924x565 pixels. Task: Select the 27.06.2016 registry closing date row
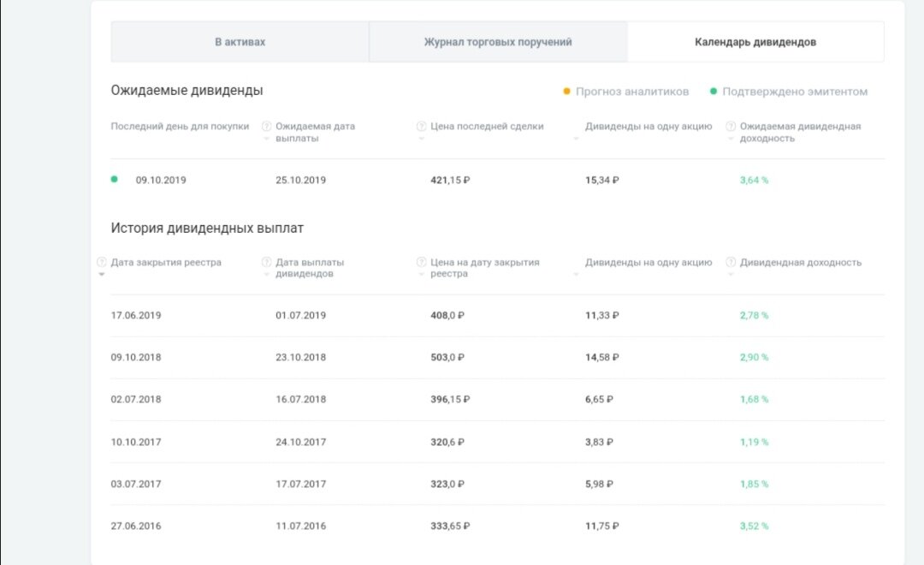(x=136, y=526)
